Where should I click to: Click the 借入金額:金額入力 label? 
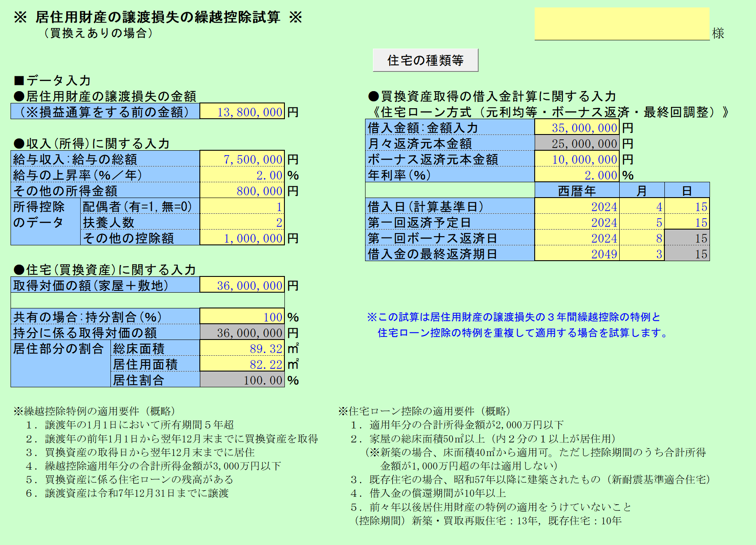click(x=450, y=127)
